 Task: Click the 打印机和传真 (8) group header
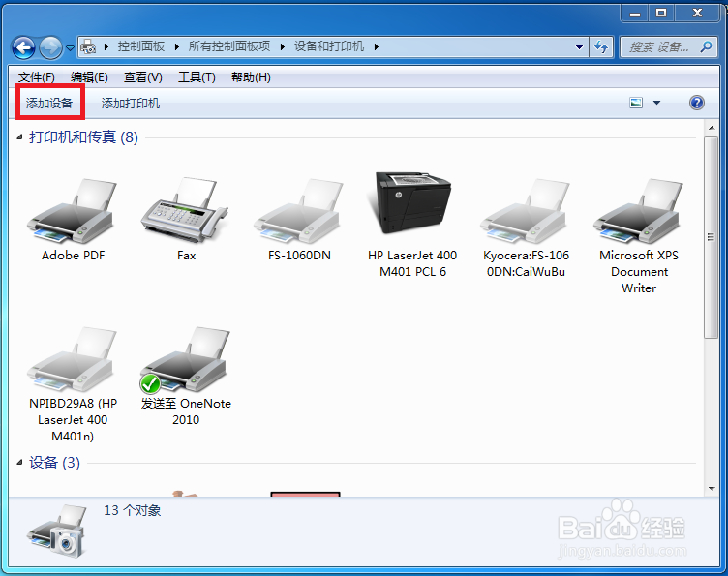point(83,136)
